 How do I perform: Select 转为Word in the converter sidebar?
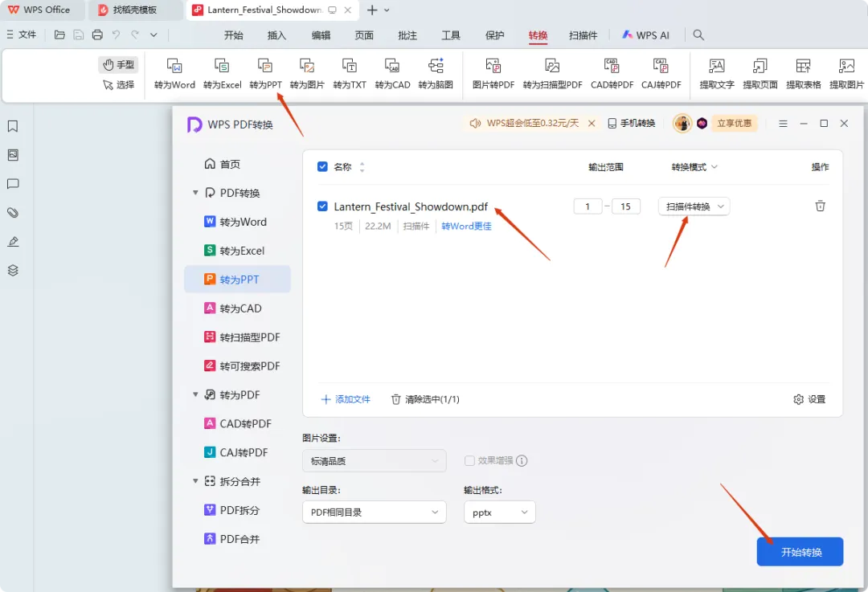(237, 222)
